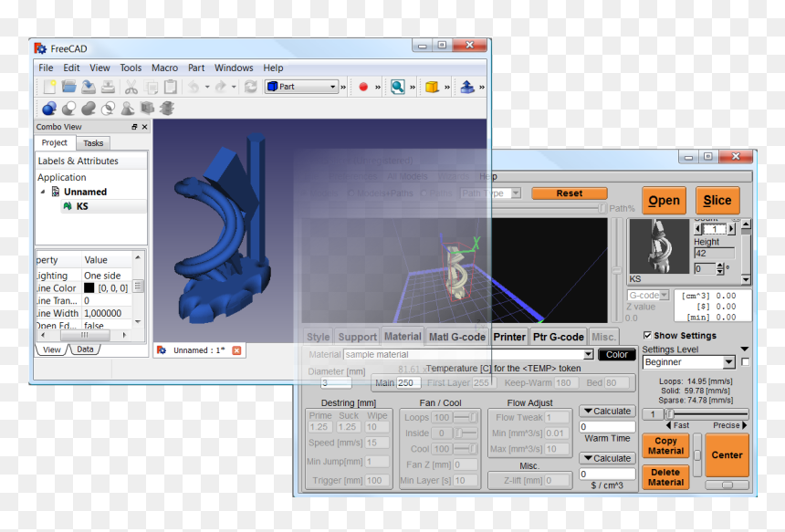Select the Cone and sphere section icon
This screenshot has height=532, width=785.
coord(128,108)
